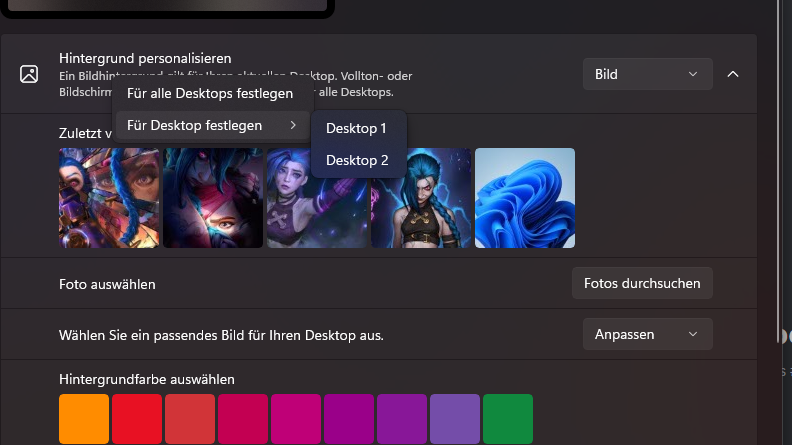Open the Bild background type dropdown
This screenshot has width=792, height=445.
[648, 74]
